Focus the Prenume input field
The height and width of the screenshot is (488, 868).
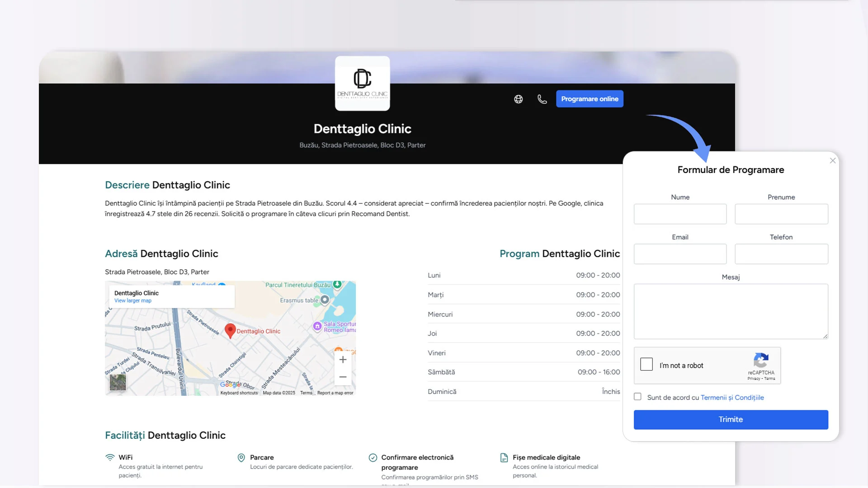pos(781,214)
